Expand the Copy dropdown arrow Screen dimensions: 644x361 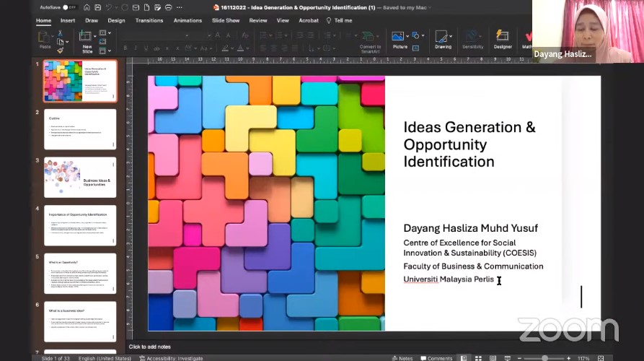tap(67, 42)
